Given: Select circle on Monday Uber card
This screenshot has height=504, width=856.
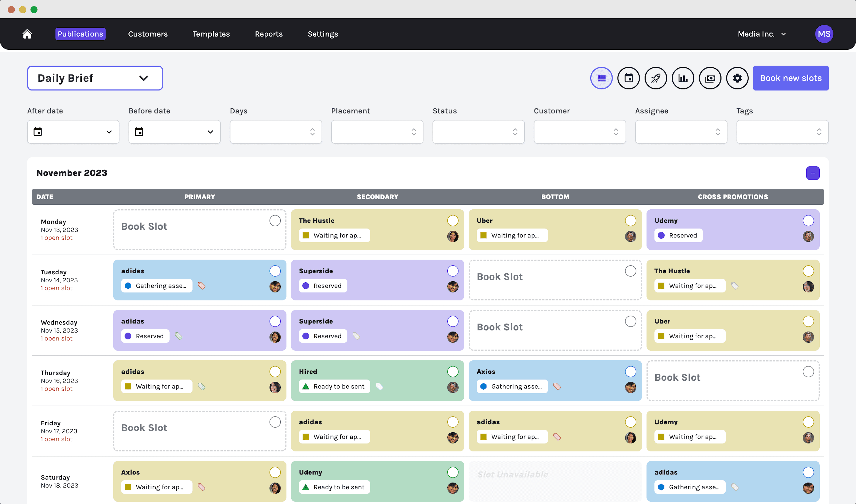Looking at the screenshot, I should pos(630,221).
